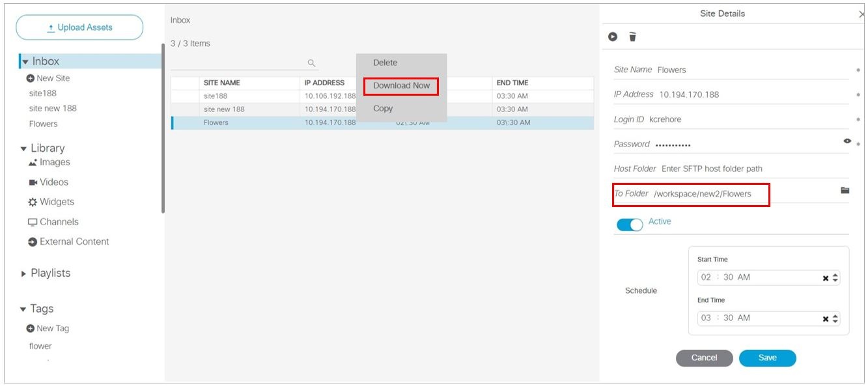Clear the Start Time value
This screenshot has width=868, height=388.
(826, 278)
